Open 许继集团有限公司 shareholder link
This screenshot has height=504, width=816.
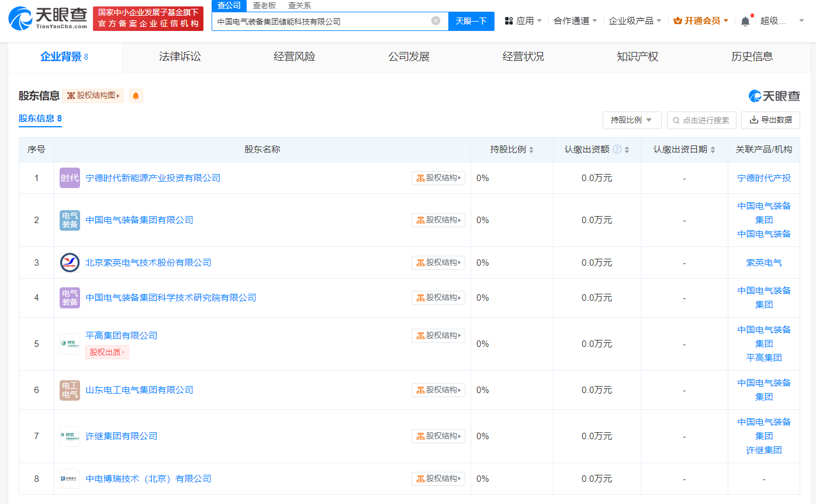122,436
